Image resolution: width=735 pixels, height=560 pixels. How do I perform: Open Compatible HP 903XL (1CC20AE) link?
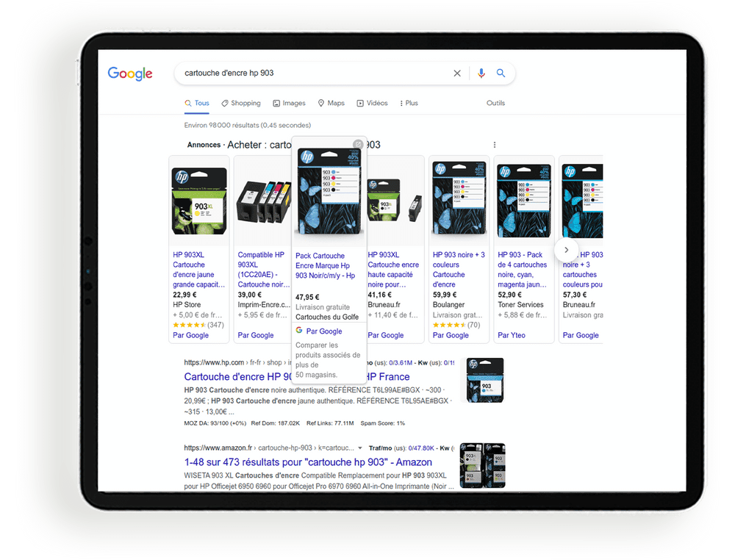pos(263,270)
